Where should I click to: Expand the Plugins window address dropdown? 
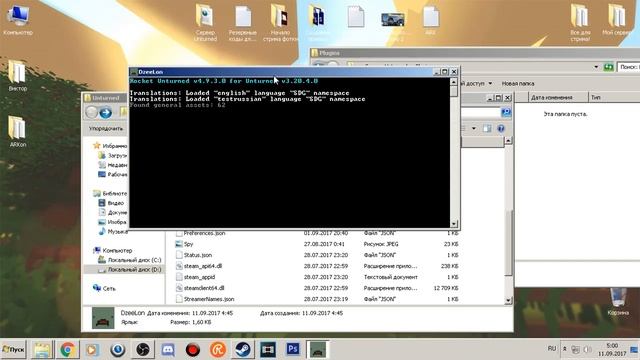[x=596, y=67]
